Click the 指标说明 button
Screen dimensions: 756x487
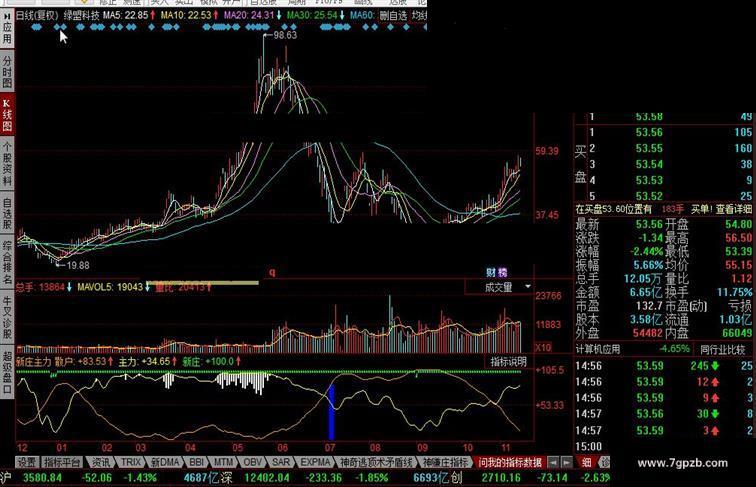click(508, 362)
